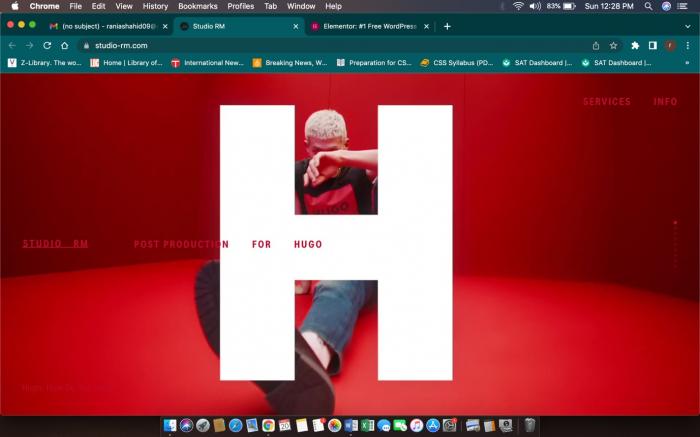Open the Chrome Extensions puzzle menu
Image resolution: width=700 pixels, height=437 pixels.
[x=635, y=46]
